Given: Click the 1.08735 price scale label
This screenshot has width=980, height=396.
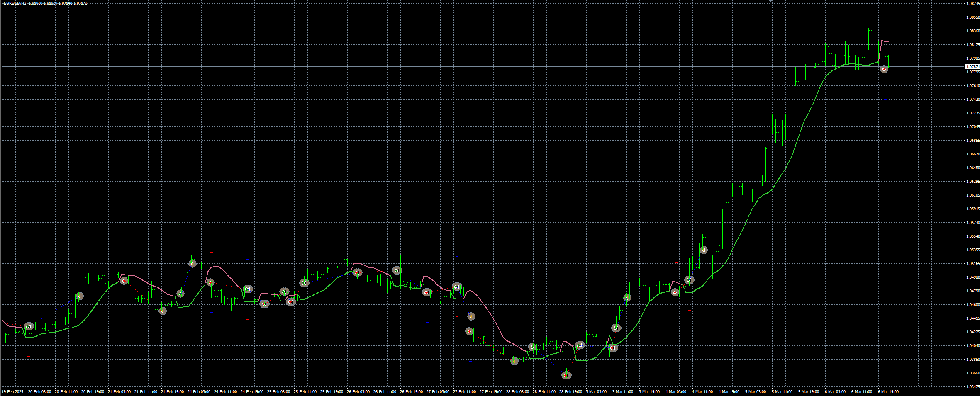Looking at the screenshot, I should pyautogui.click(x=973, y=4).
